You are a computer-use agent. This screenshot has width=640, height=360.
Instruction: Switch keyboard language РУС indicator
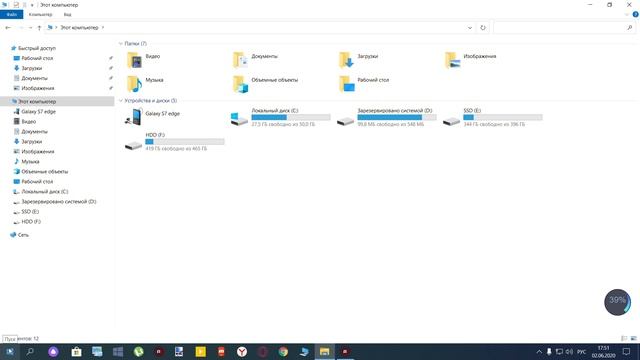click(582, 351)
